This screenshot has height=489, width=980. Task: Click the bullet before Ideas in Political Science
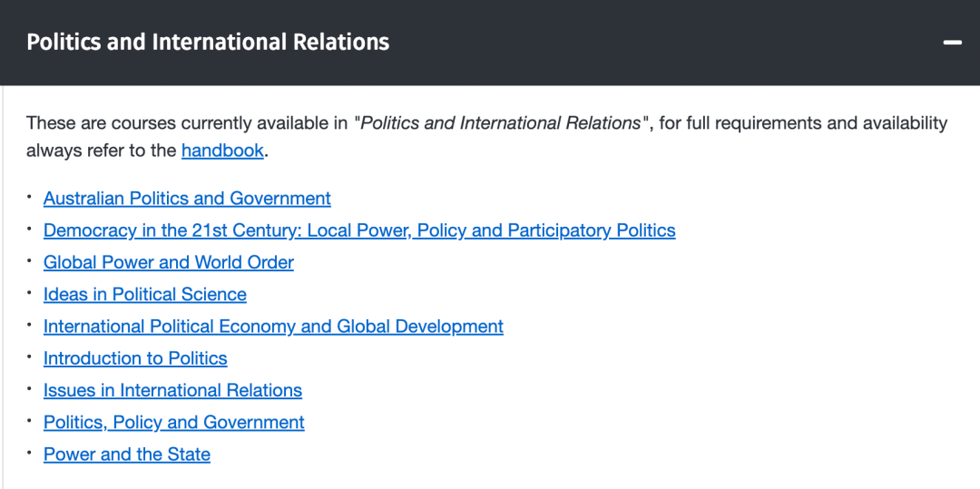29,292
